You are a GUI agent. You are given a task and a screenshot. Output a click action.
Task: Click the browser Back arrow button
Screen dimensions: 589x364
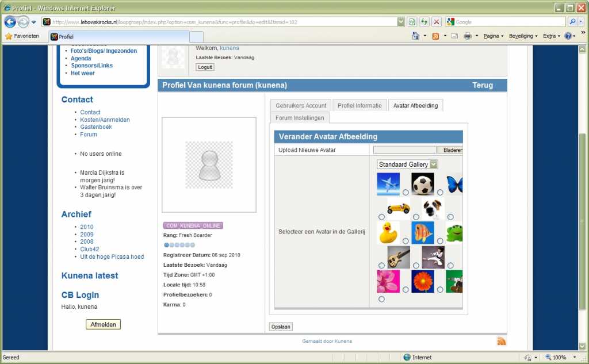pyautogui.click(x=10, y=22)
